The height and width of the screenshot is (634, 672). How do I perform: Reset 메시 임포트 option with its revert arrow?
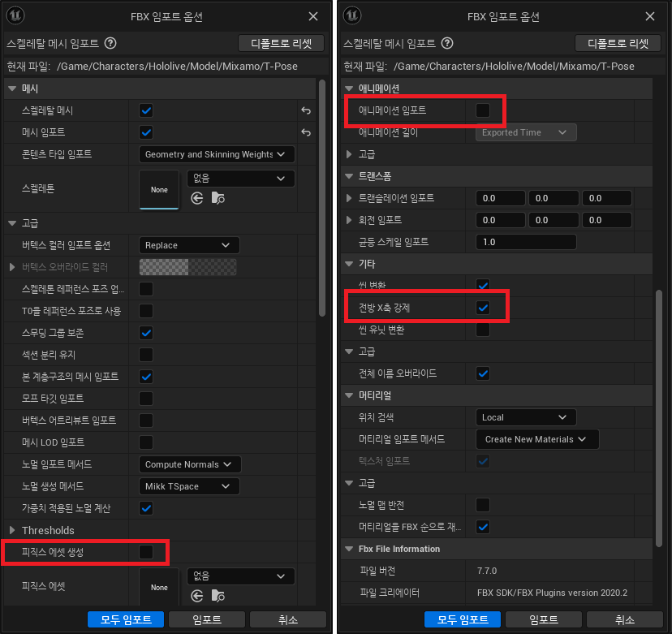306,132
